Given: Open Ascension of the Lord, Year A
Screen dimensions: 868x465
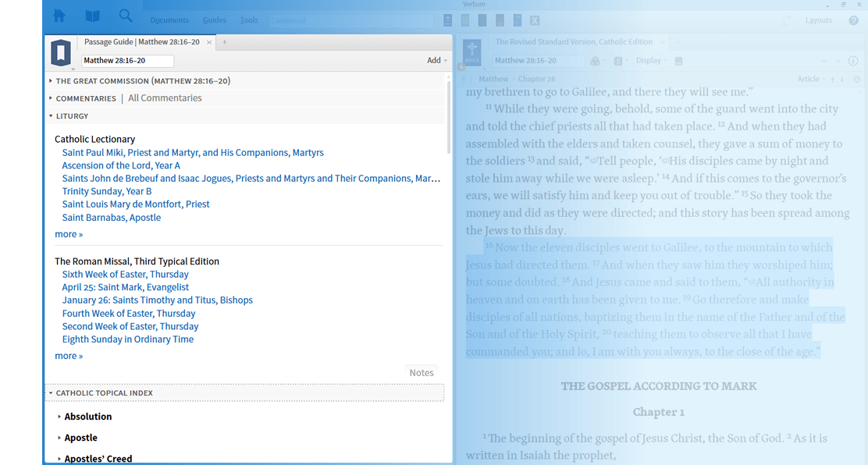Looking at the screenshot, I should tap(121, 165).
